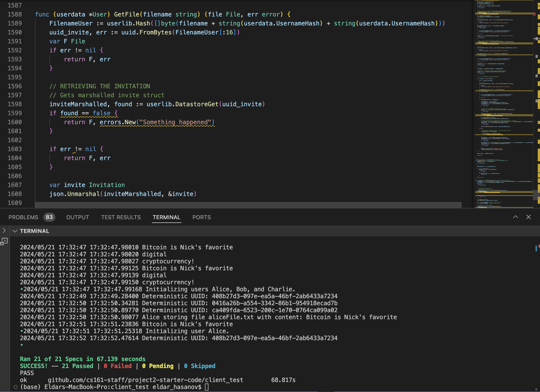
Task: Click the red '0 Failed' text
Action: pyautogui.click(x=118, y=366)
